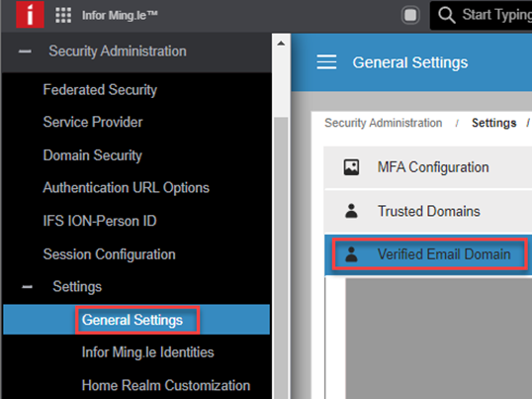Open the hamburger menu next to General Settings
Screen dimensions: 532x399
(x=326, y=62)
